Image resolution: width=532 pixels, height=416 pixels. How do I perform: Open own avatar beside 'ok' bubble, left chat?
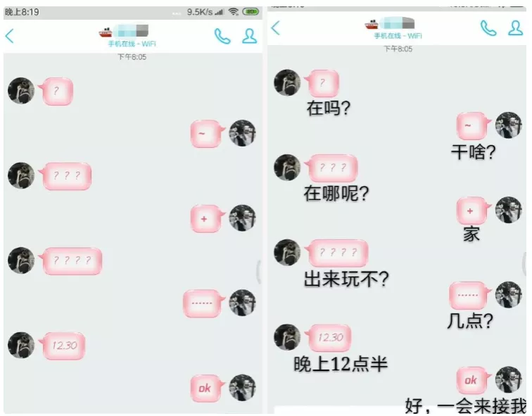click(242, 388)
